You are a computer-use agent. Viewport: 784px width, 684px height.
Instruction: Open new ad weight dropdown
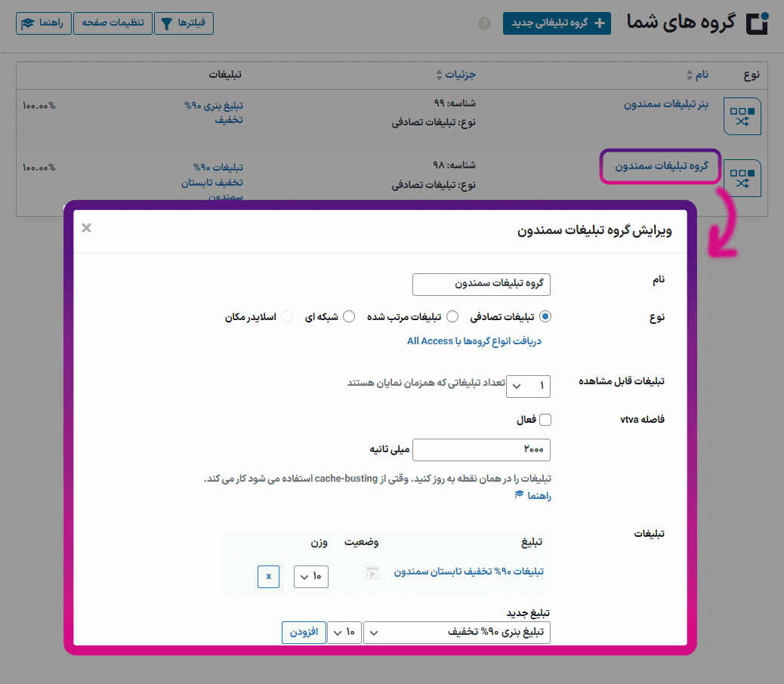[x=344, y=633]
